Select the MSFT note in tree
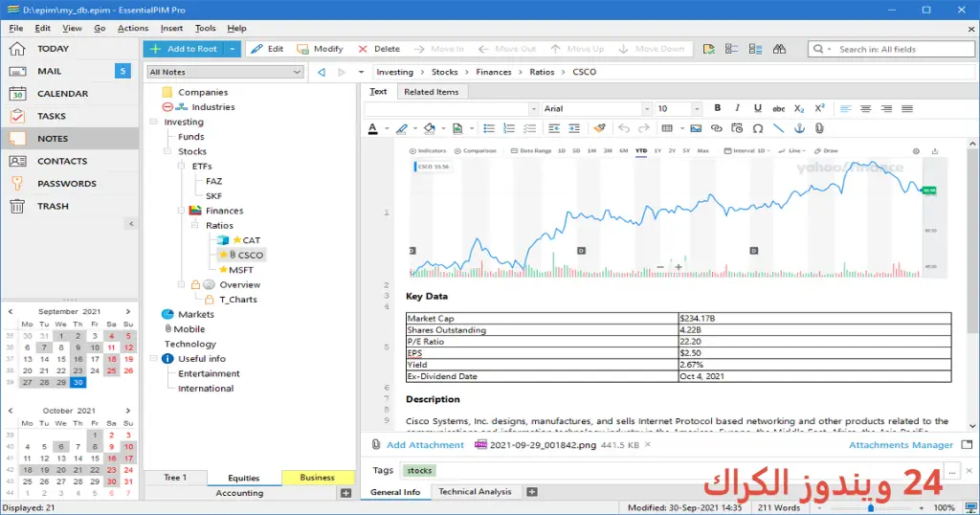The height and width of the screenshot is (515, 980). tap(241, 270)
